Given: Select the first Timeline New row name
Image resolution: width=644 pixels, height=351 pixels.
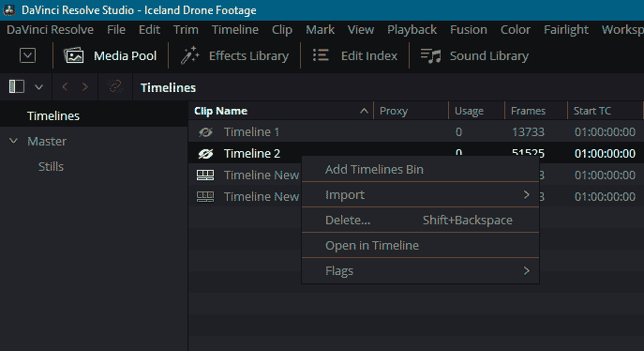Looking at the screenshot, I should pos(262,175).
